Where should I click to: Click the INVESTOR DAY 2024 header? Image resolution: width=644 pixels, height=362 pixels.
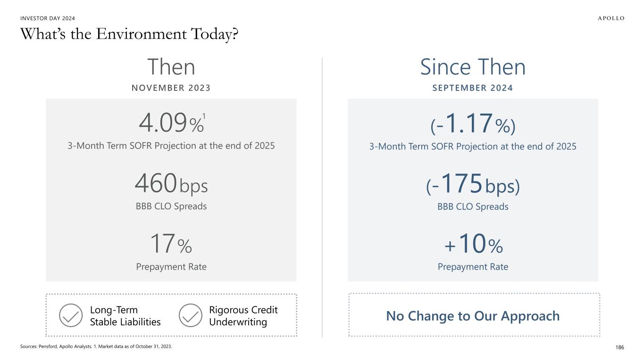coord(48,18)
